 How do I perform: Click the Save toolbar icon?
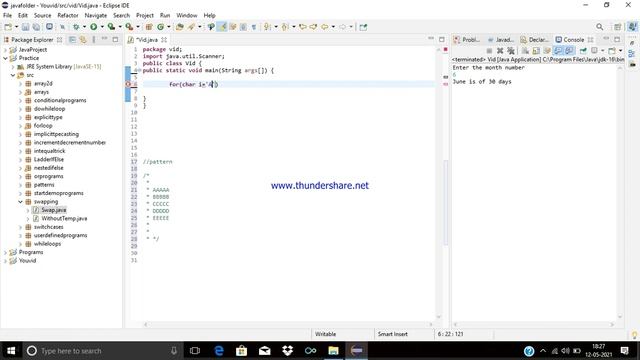pyautogui.click(x=25, y=27)
